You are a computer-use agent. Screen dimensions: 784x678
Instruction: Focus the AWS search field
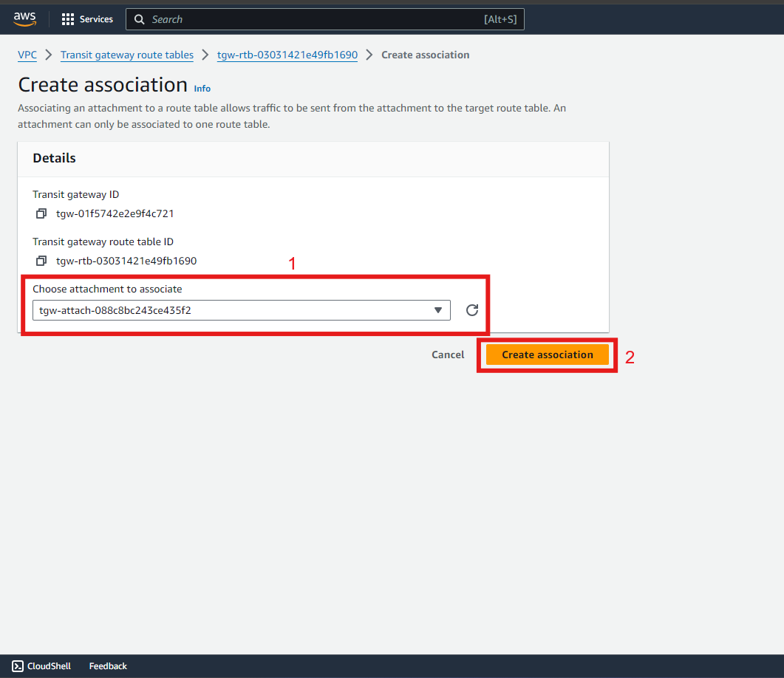[325, 19]
